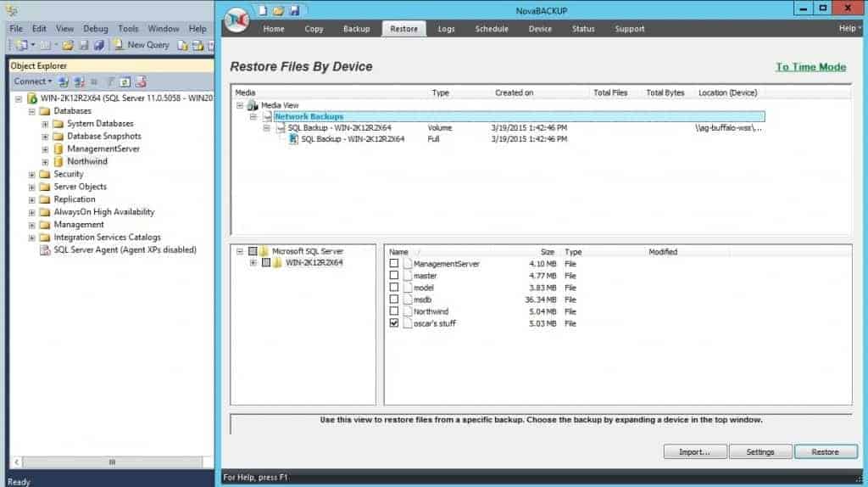868x487 pixels.
Task: Expand the Security folder node
Action: pos(31,175)
